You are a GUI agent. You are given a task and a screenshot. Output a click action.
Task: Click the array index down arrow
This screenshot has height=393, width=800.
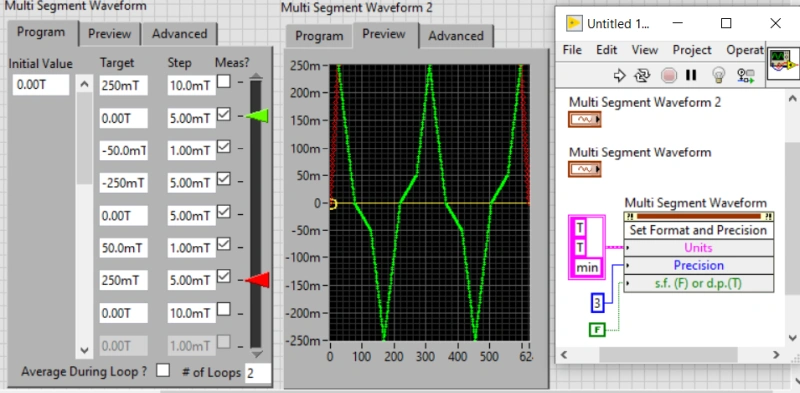85,351
